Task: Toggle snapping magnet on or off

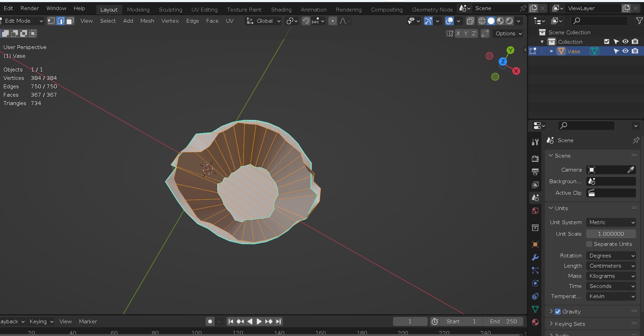Action: [306, 21]
